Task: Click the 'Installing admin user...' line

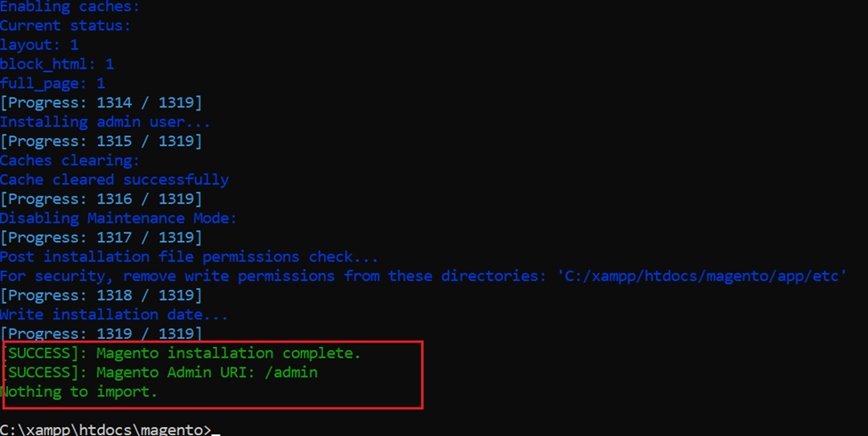Action: pos(105,122)
